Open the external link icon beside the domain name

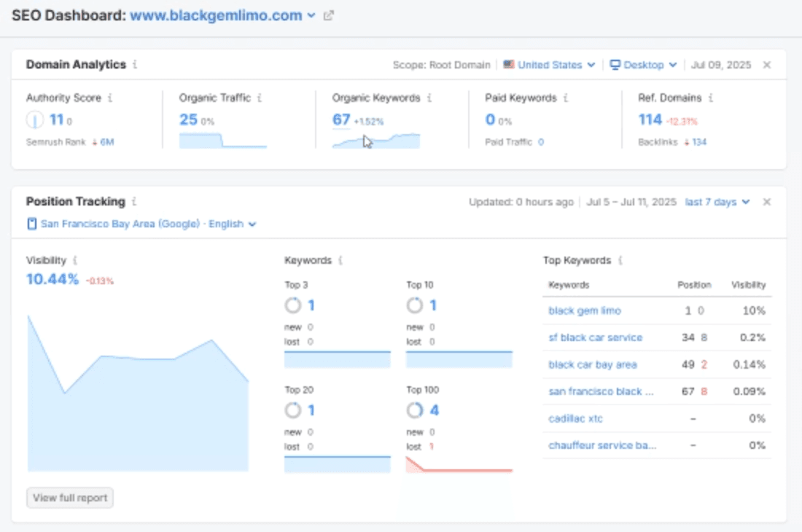pyautogui.click(x=329, y=15)
